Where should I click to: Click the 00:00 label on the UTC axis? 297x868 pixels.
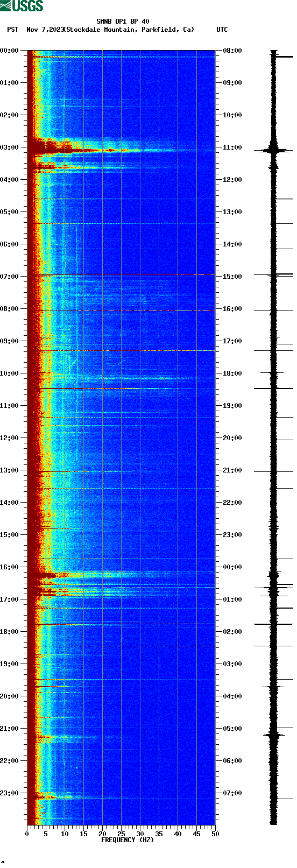tap(232, 567)
